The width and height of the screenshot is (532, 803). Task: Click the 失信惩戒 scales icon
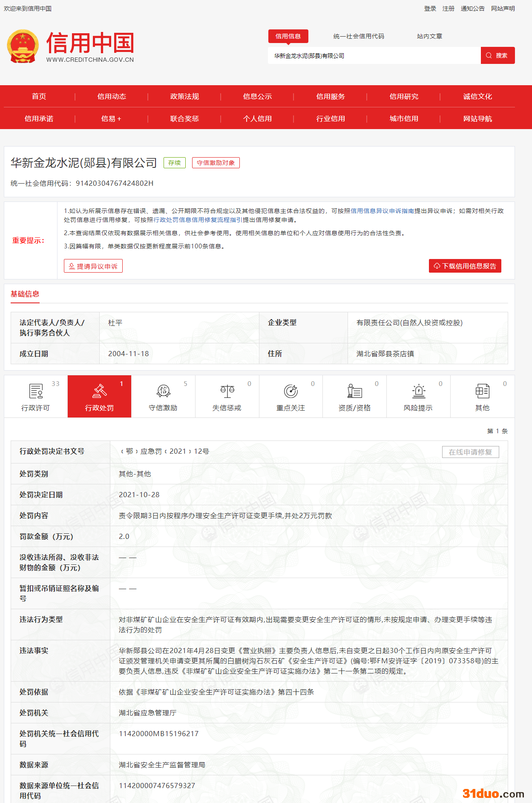point(227,391)
